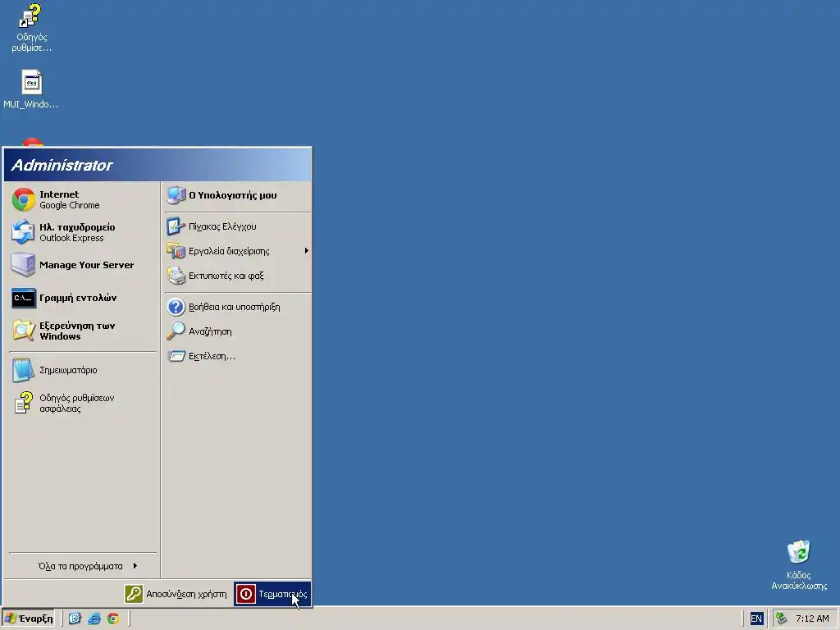
Task: Launch Chrome from quick launch bar
Action: click(x=113, y=619)
